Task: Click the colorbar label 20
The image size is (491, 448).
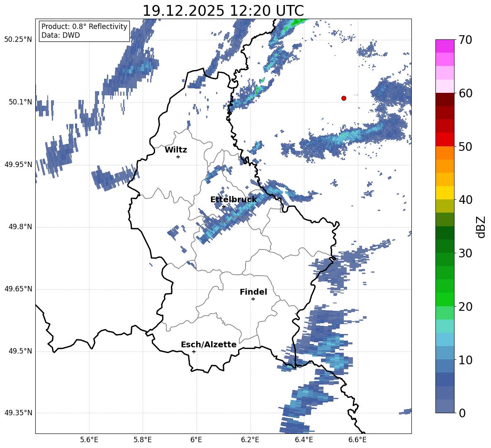Action: 465,307
